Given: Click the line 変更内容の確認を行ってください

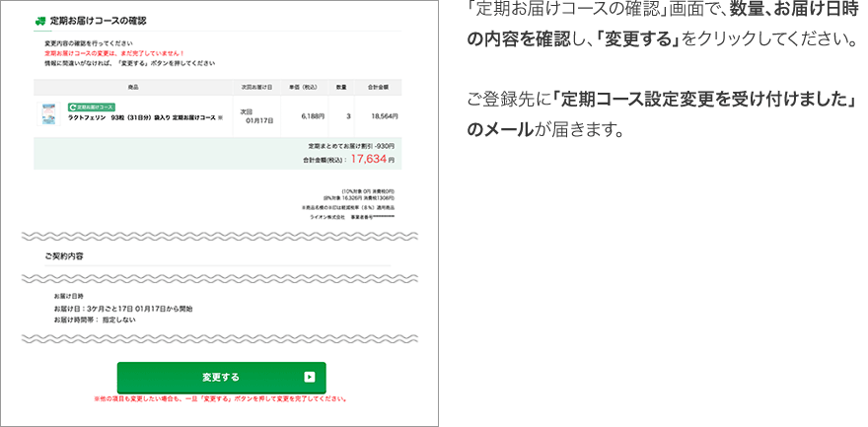Looking at the screenshot, I should 89,43.
